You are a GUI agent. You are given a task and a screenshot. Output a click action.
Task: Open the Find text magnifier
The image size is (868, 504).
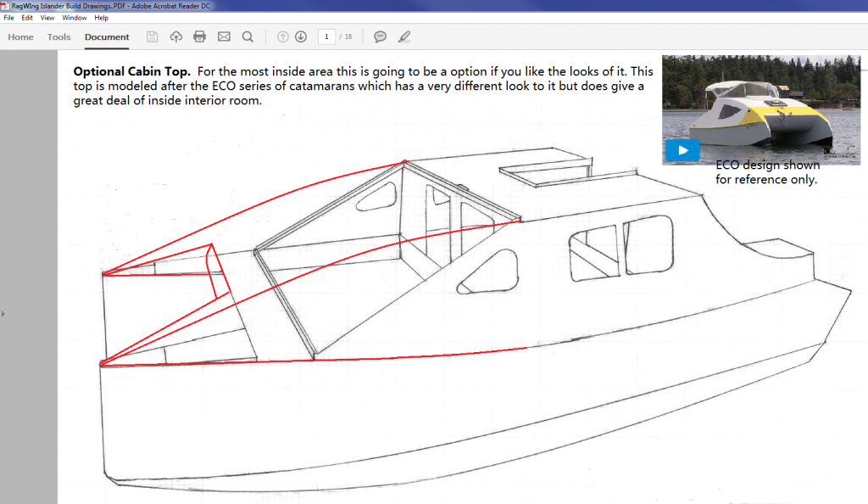(x=248, y=36)
